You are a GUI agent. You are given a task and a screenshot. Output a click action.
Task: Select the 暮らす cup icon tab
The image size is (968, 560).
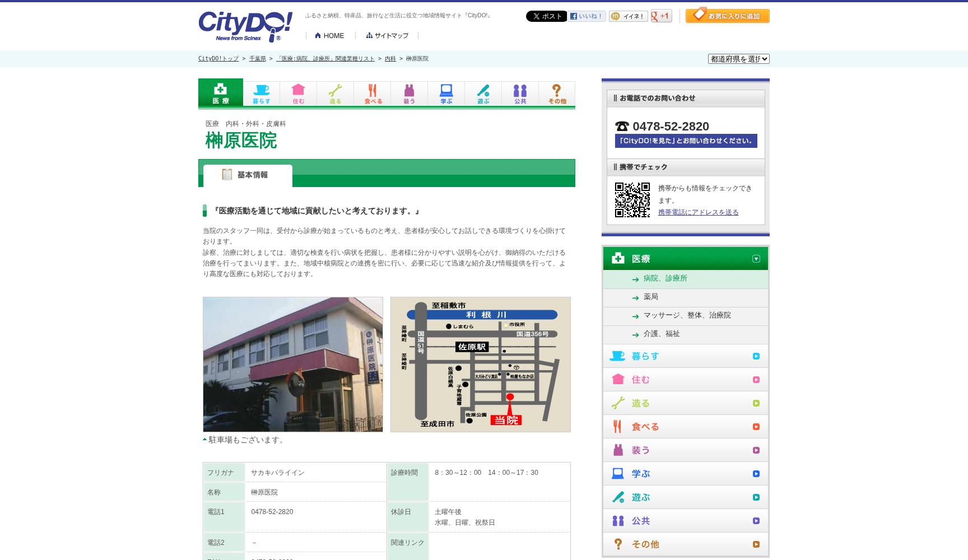coord(262,94)
